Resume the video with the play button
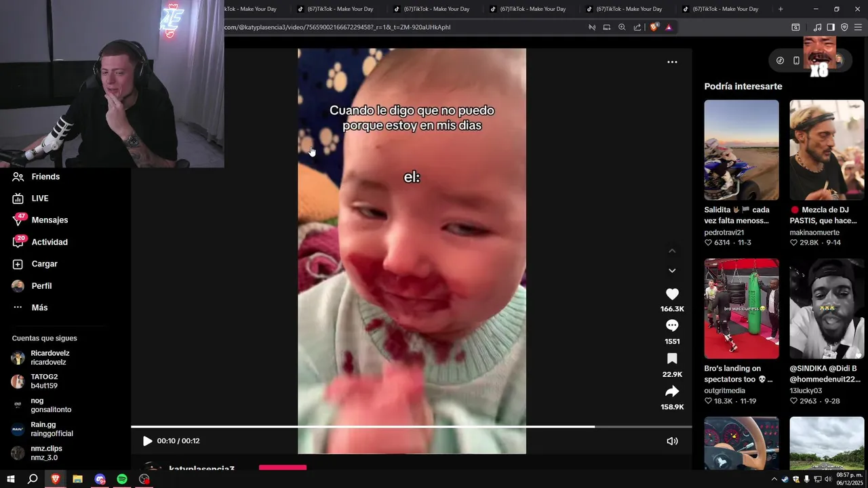 tap(147, 441)
